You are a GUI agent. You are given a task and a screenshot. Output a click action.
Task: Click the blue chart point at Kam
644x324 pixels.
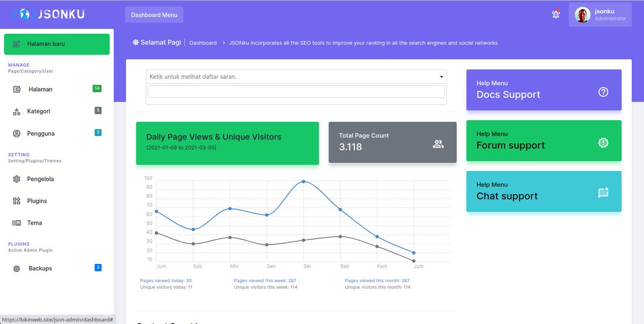pos(377,237)
